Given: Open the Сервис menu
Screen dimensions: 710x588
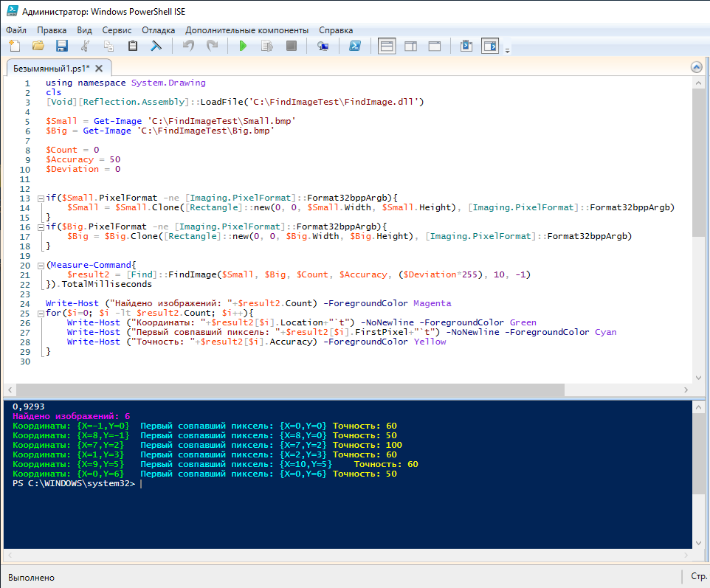Looking at the screenshot, I should coord(117,30).
